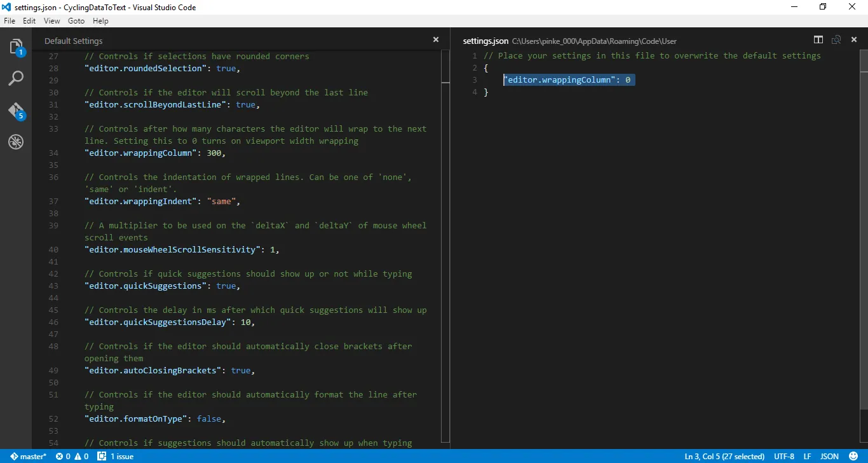Open the Debug view

click(15, 142)
